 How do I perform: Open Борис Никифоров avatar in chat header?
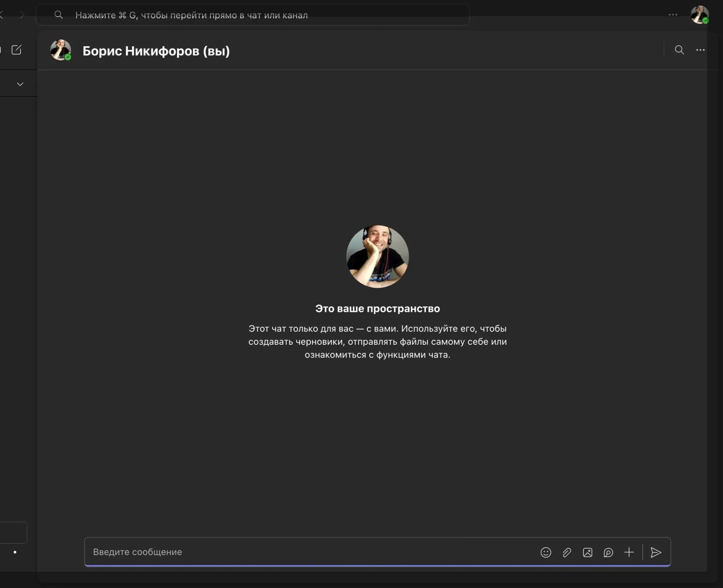pyautogui.click(x=60, y=50)
